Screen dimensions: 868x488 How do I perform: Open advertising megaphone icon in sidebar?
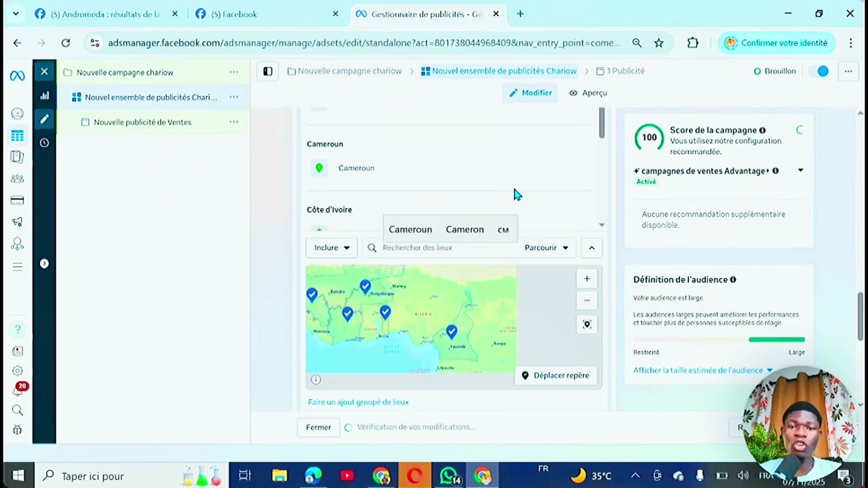point(17,222)
